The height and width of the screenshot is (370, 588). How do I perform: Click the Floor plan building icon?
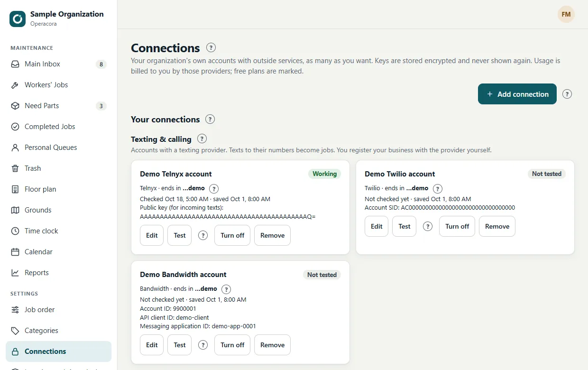[x=15, y=189]
